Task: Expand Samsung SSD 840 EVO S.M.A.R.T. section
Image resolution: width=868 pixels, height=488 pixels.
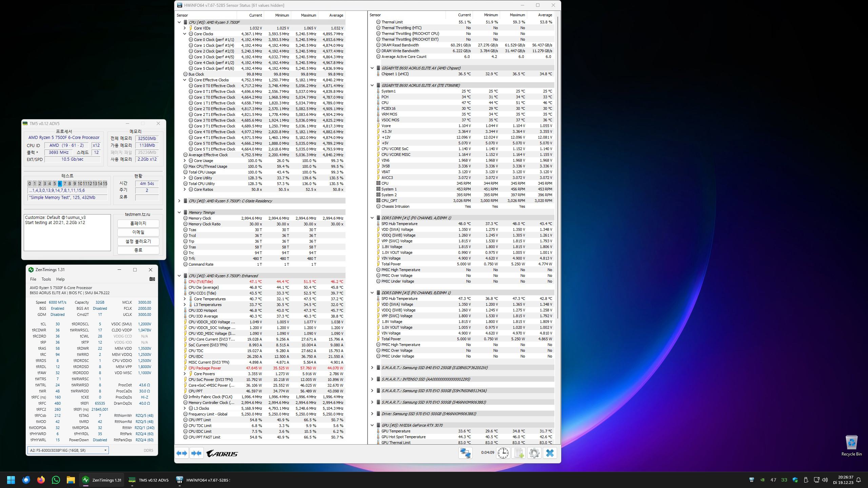Action: point(372,368)
